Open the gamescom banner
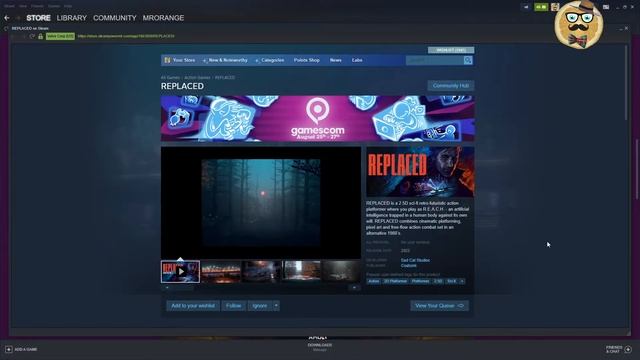The width and height of the screenshot is (640, 360). click(318, 118)
